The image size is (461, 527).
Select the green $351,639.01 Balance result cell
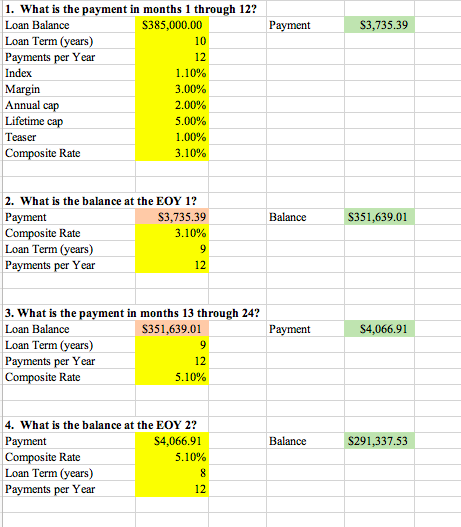379,217
